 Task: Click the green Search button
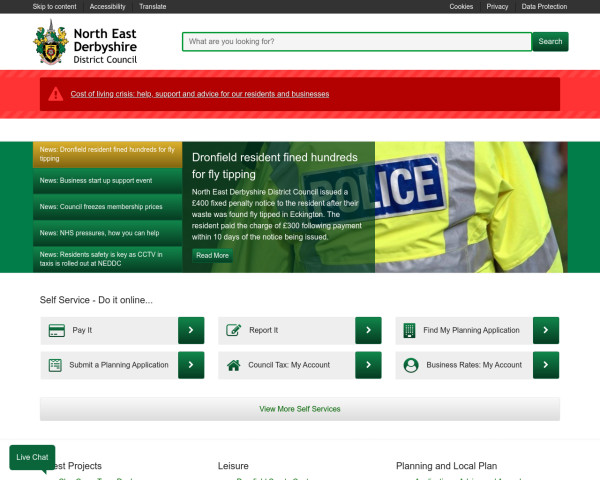point(550,42)
